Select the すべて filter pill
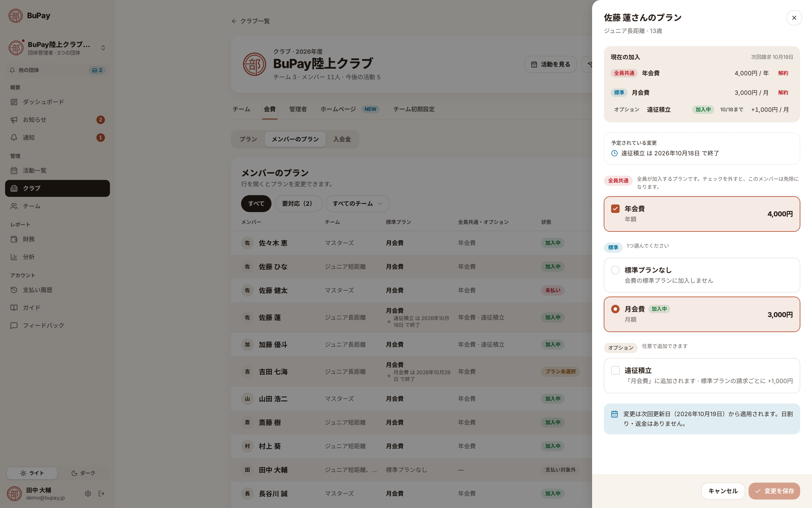Screen dimensions: 812x508 click(x=256, y=204)
